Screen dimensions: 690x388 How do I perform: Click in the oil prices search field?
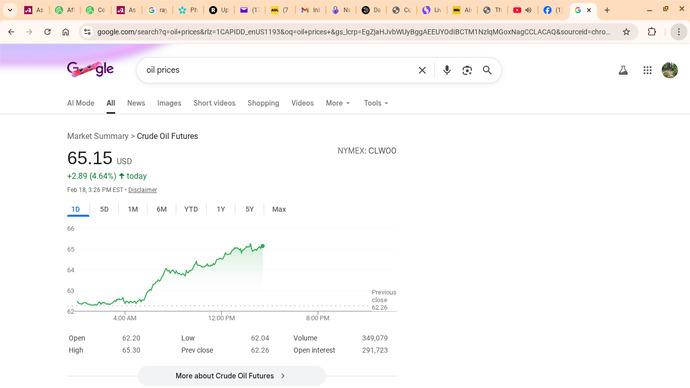pyautogui.click(x=279, y=70)
